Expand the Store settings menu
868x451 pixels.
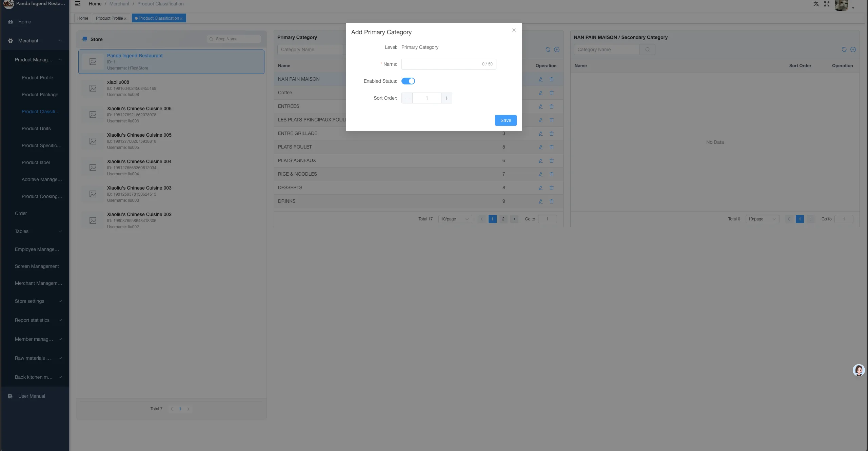pos(35,301)
